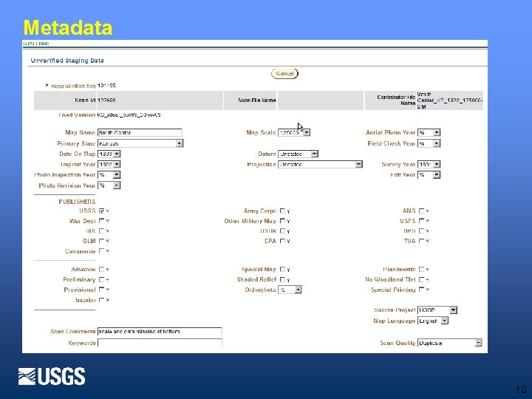Open the Source Project dropdown
Viewport: 532px width, 399px height.
437,310
